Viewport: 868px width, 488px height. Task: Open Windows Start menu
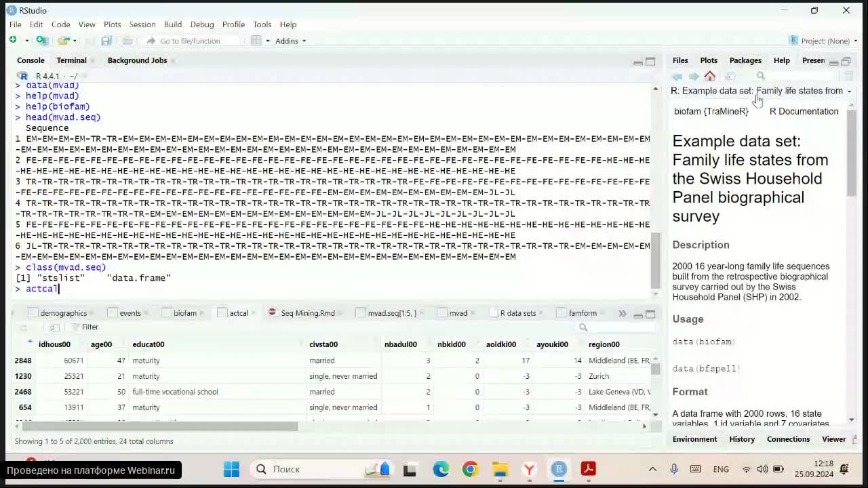click(x=231, y=469)
